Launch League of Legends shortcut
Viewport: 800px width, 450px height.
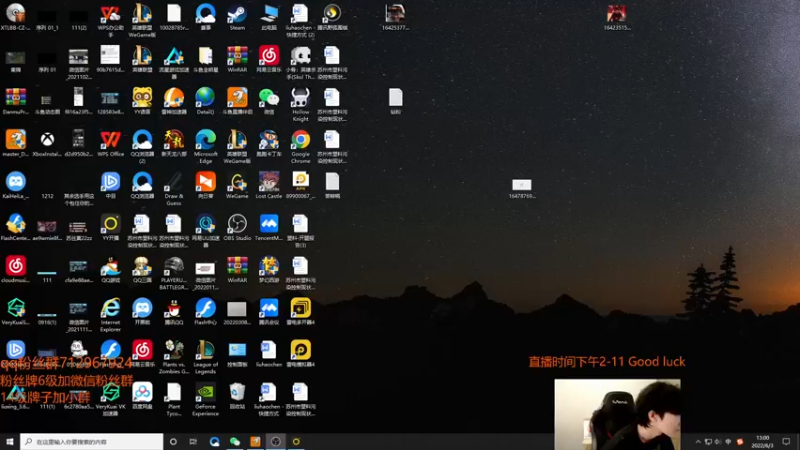(206, 357)
